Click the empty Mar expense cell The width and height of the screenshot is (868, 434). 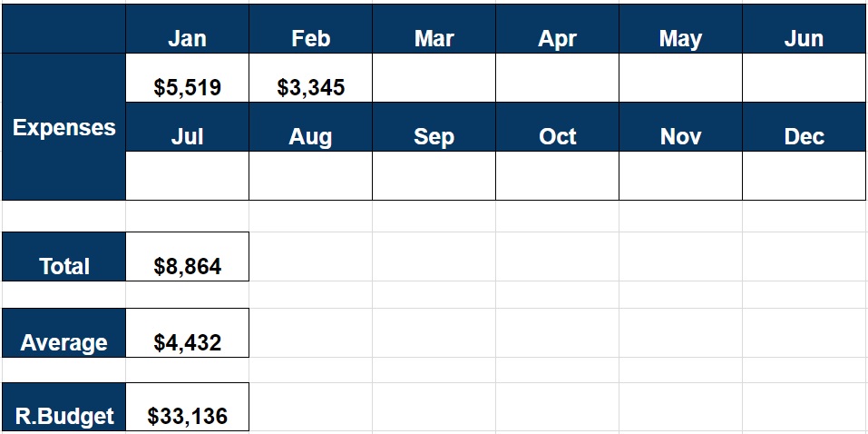point(434,78)
